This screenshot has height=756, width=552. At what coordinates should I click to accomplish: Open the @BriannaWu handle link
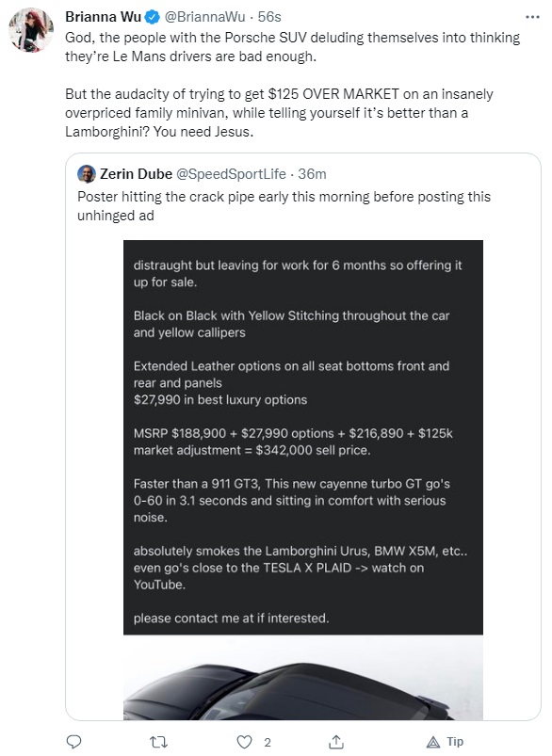204,17
